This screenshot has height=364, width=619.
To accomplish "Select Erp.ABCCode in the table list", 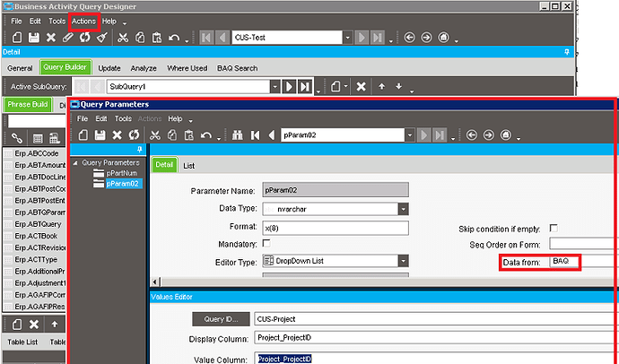I will click(x=37, y=153).
